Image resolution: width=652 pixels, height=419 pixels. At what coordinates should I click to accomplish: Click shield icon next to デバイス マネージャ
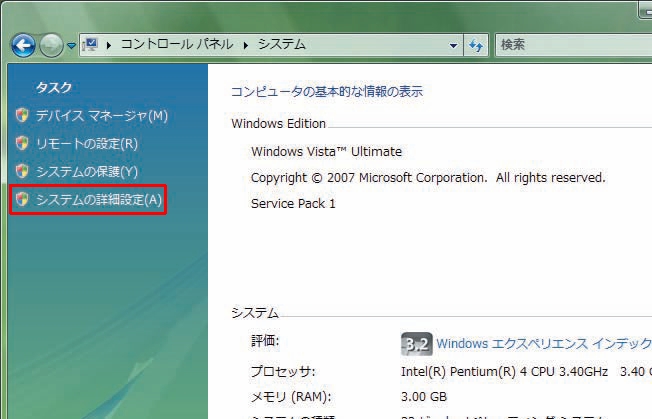(x=22, y=115)
